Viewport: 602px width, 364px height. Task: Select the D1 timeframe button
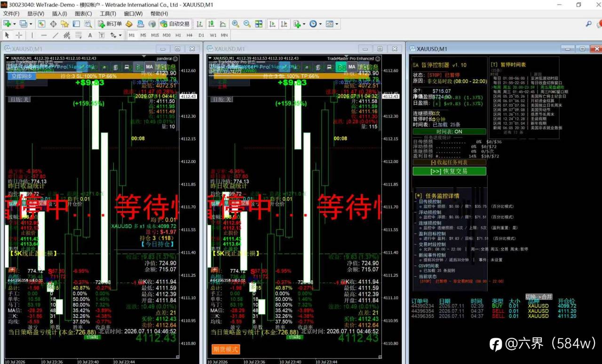[201, 35]
